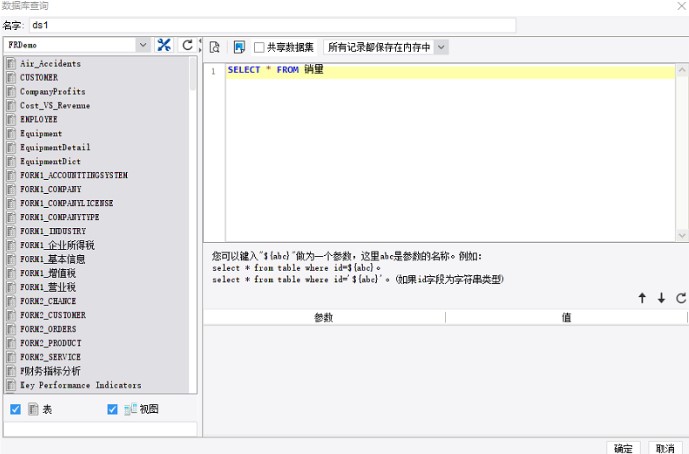
Task: Click the database connection settings wrench icon
Action: pos(164,45)
